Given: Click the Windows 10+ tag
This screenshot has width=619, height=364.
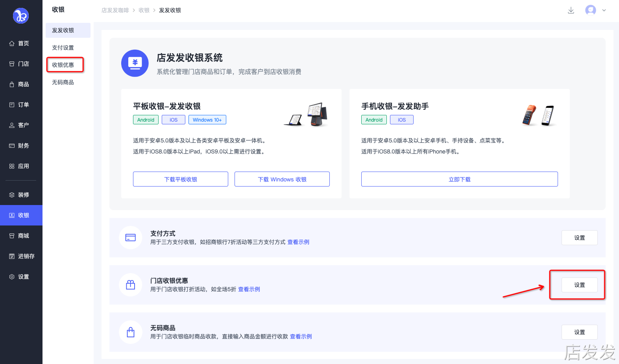Looking at the screenshot, I should coord(207,120).
